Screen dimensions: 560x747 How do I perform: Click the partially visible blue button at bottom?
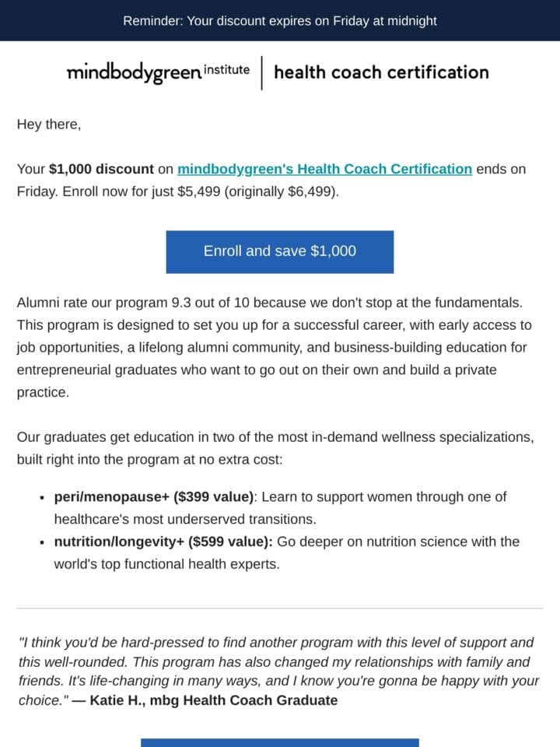tap(279, 742)
